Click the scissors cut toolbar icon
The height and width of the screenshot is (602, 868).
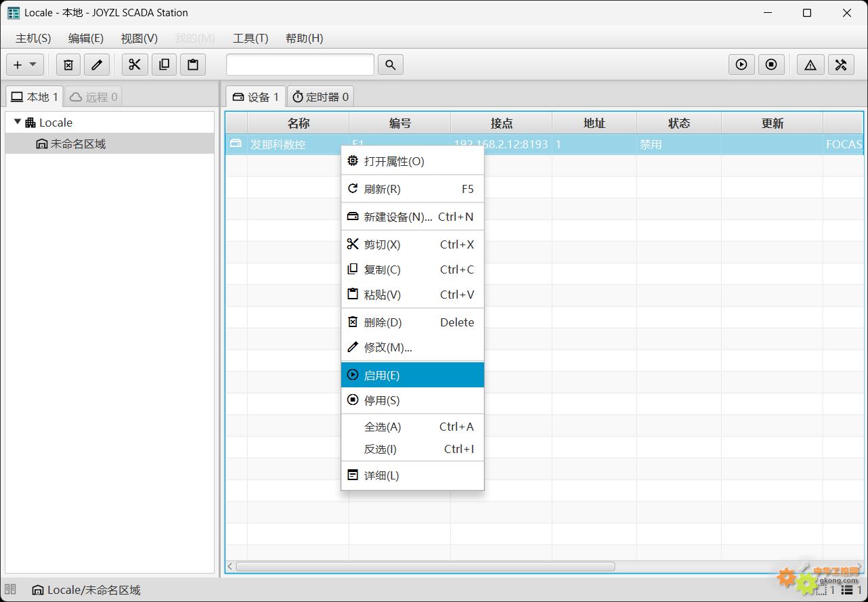(x=135, y=64)
